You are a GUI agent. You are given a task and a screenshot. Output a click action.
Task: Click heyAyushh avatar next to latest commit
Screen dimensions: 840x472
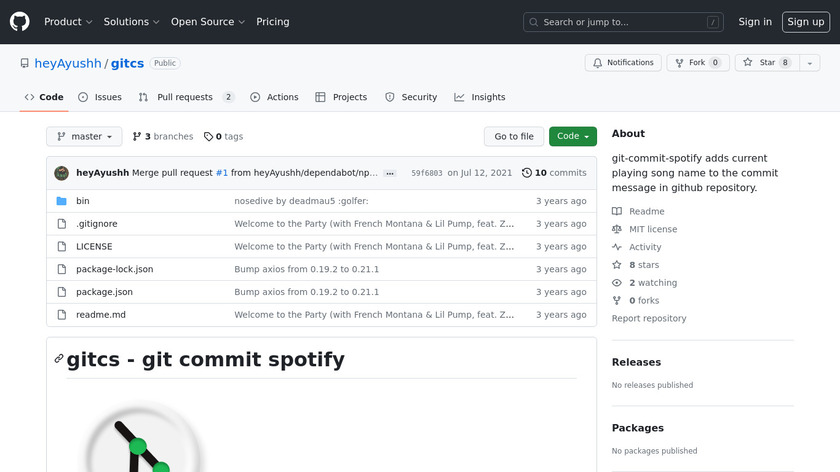(x=61, y=173)
